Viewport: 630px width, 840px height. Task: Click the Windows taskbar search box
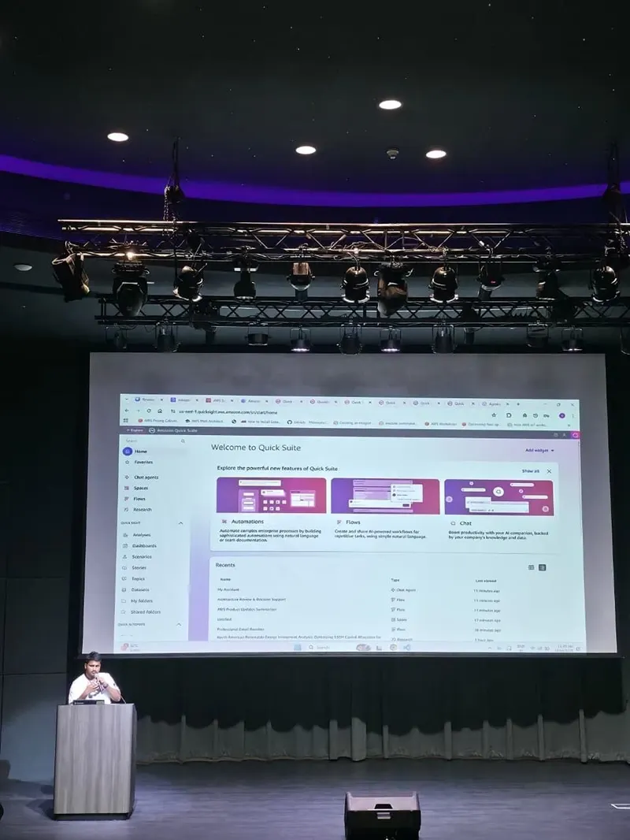(x=328, y=648)
